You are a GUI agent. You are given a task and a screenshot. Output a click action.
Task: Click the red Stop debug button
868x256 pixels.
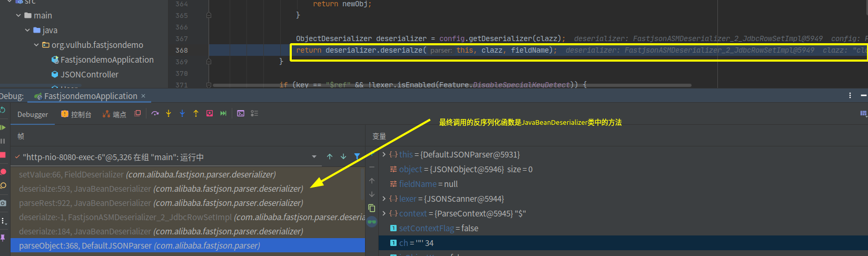(3, 155)
